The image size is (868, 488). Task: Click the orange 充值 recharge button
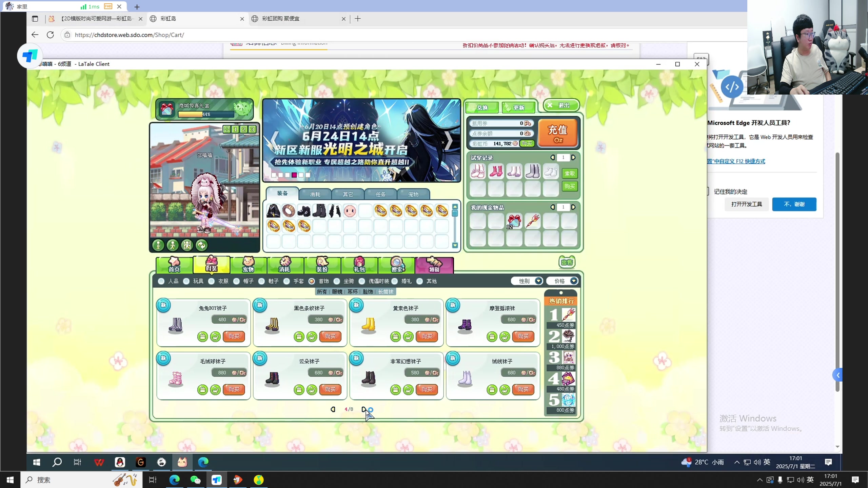(x=558, y=133)
